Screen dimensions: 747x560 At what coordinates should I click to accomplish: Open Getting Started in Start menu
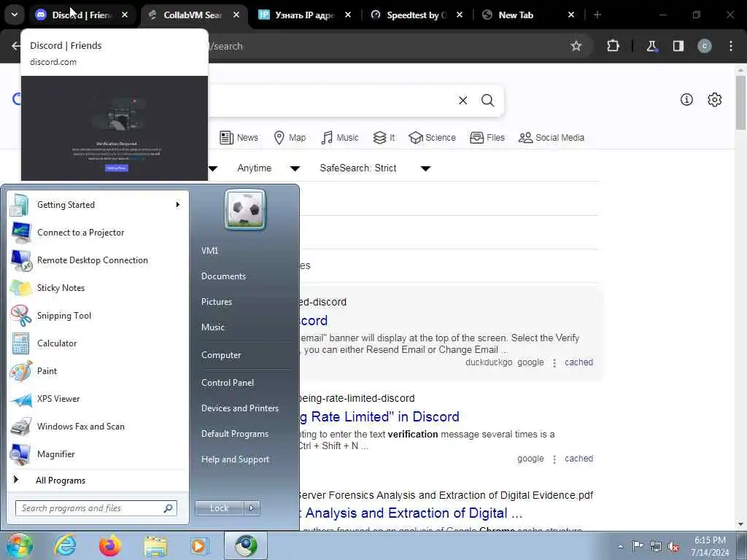(98, 205)
